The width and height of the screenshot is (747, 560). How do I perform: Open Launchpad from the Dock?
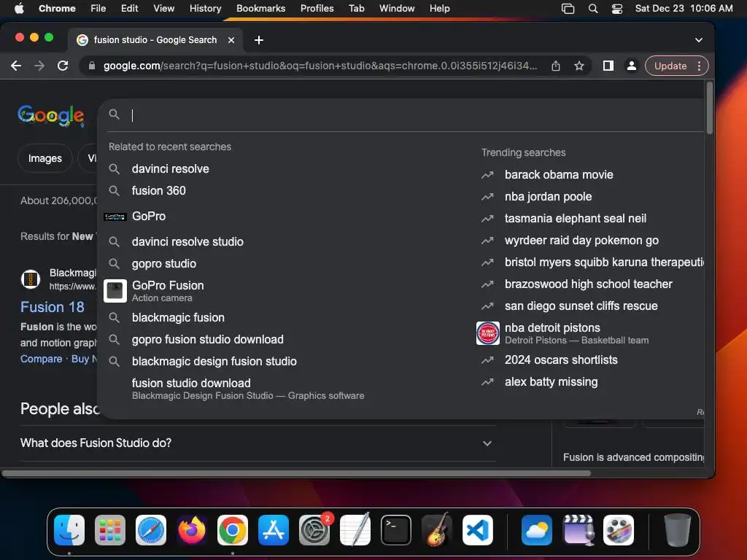[110, 530]
